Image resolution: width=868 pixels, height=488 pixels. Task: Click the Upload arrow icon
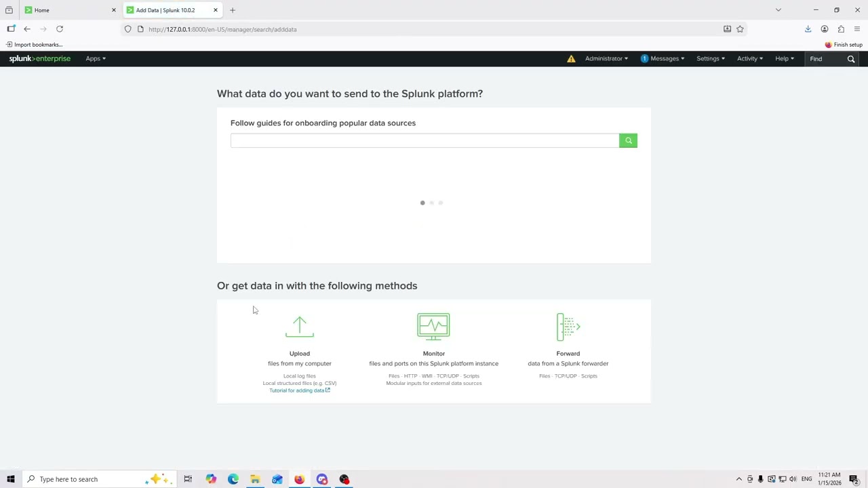point(300,327)
